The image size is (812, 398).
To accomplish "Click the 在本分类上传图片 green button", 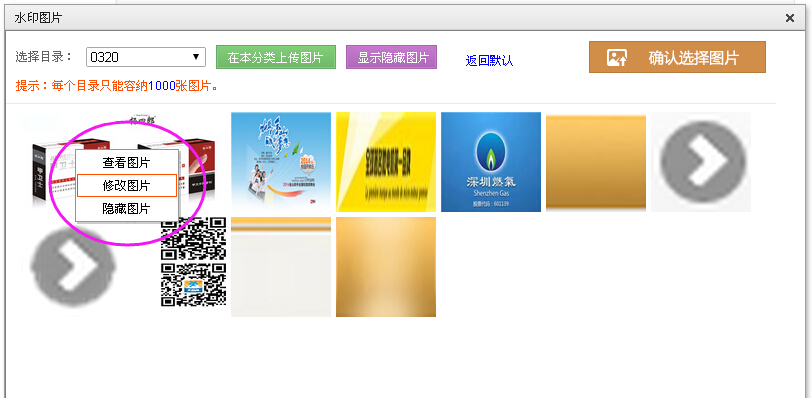I will (276, 57).
